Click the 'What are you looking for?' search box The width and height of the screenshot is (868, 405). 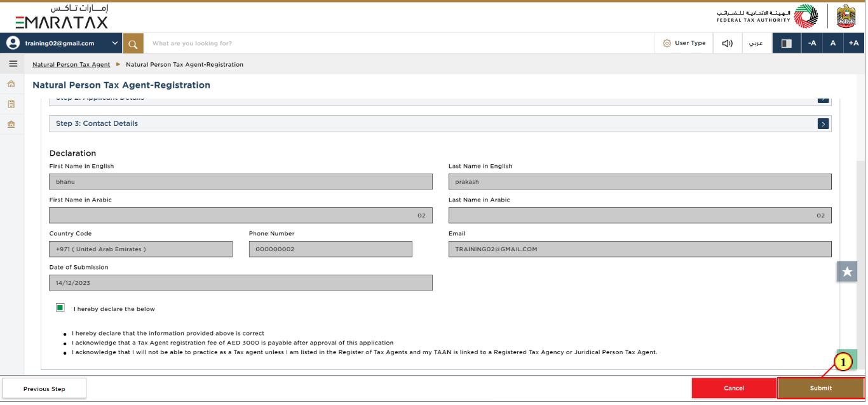399,43
